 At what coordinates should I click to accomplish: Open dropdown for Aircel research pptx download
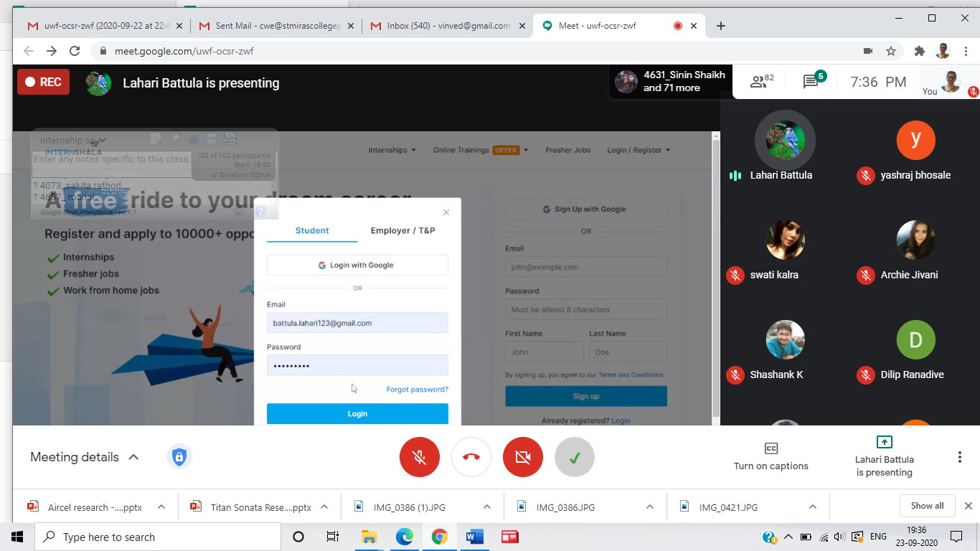(161, 507)
